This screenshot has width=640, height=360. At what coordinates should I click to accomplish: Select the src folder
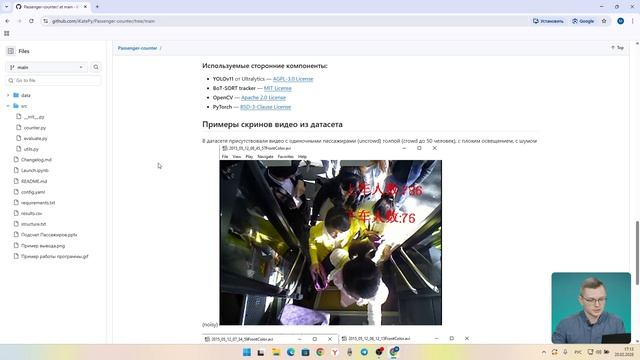[x=24, y=106]
